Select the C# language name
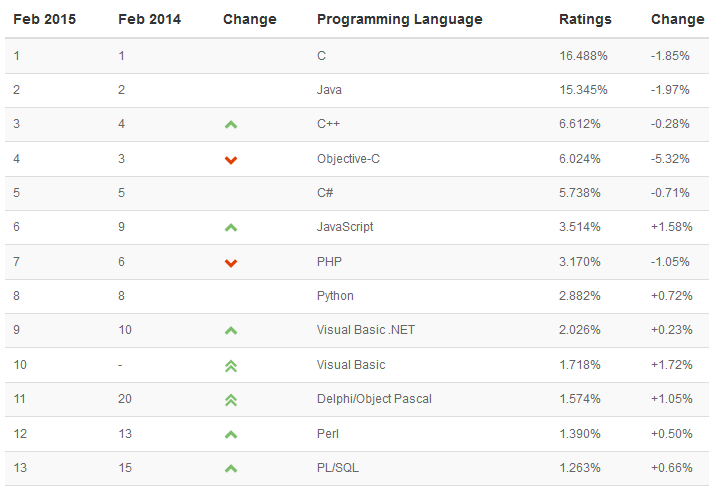This screenshot has height=488, width=709. (x=325, y=193)
